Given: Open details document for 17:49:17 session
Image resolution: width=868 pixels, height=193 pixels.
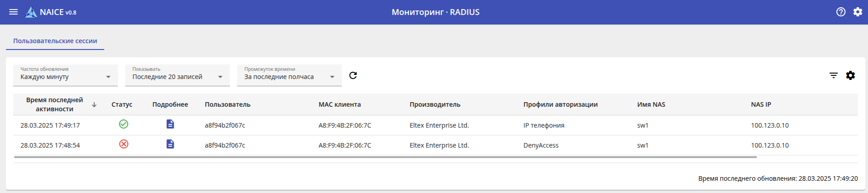Looking at the screenshot, I should click(x=170, y=124).
